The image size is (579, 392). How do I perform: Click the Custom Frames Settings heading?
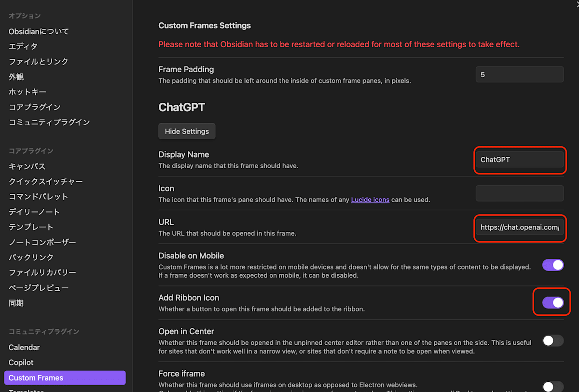(205, 26)
